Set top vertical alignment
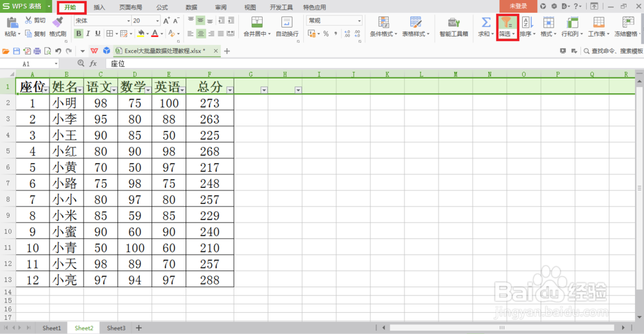This screenshot has height=334, width=644. [191, 20]
